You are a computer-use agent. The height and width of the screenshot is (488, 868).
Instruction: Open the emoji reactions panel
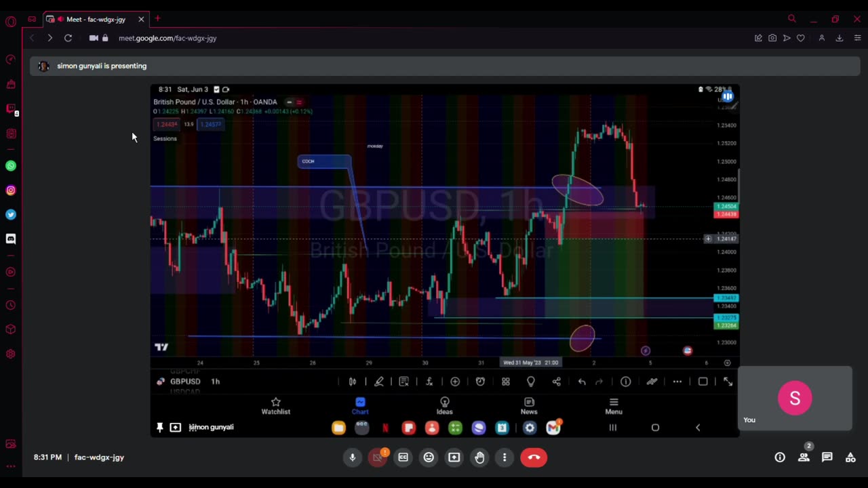(x=429, y=457)
